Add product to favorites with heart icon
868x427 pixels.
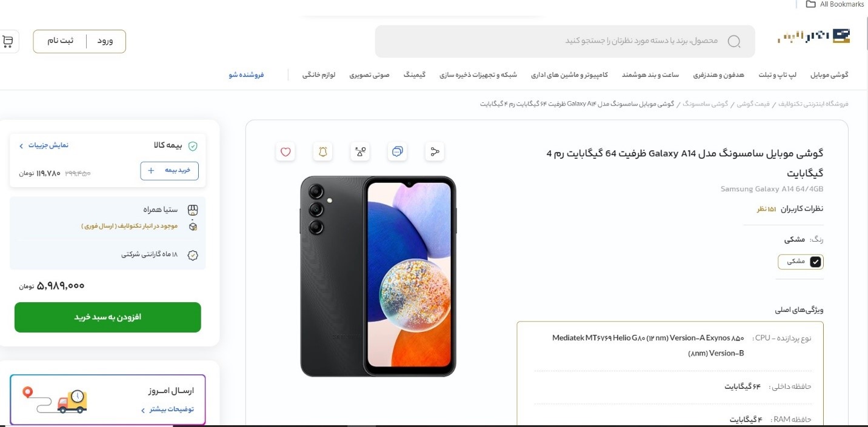[285, 151]
